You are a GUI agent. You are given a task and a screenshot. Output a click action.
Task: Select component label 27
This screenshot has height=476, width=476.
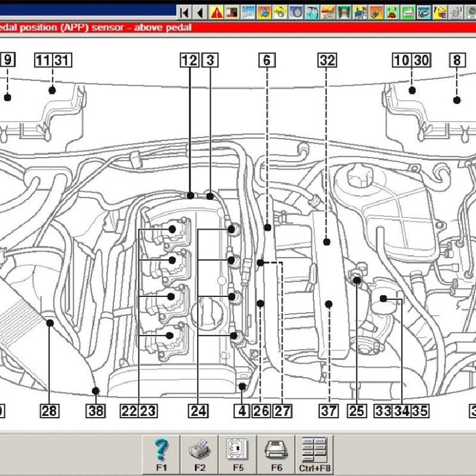click(x=282, y=411)
